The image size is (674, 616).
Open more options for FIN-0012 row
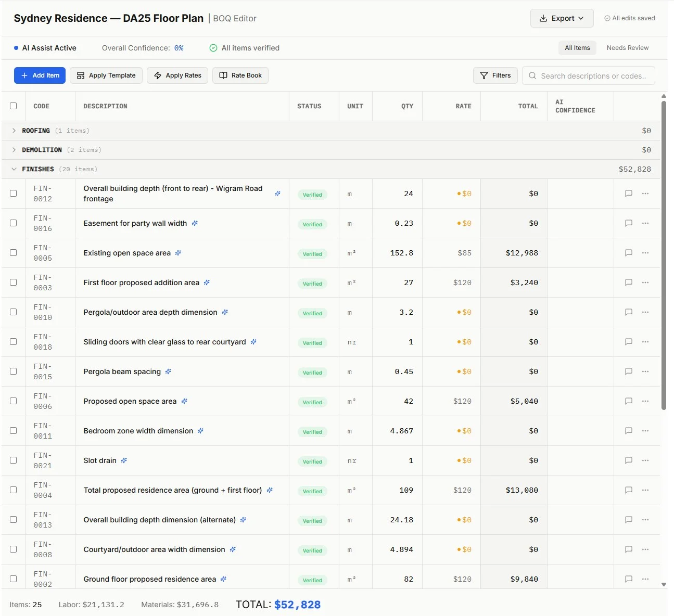tap(645, 194)
